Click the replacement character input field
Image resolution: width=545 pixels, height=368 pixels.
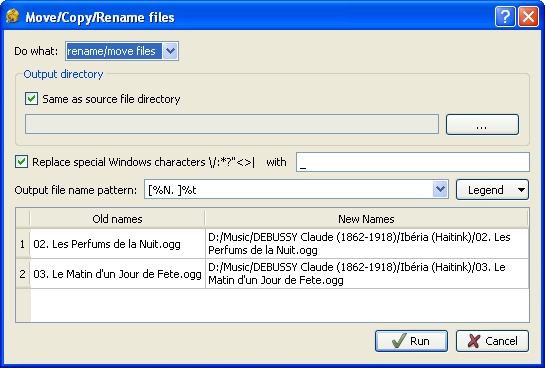point(413,162)
